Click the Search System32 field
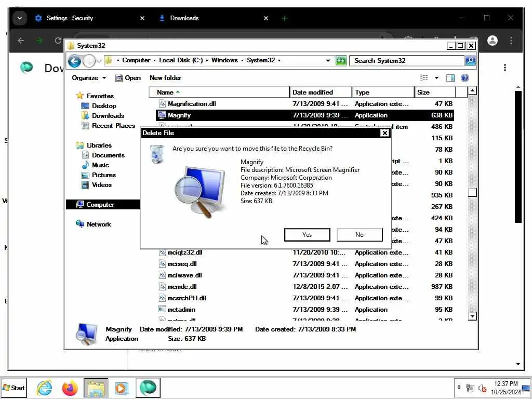 407,61
